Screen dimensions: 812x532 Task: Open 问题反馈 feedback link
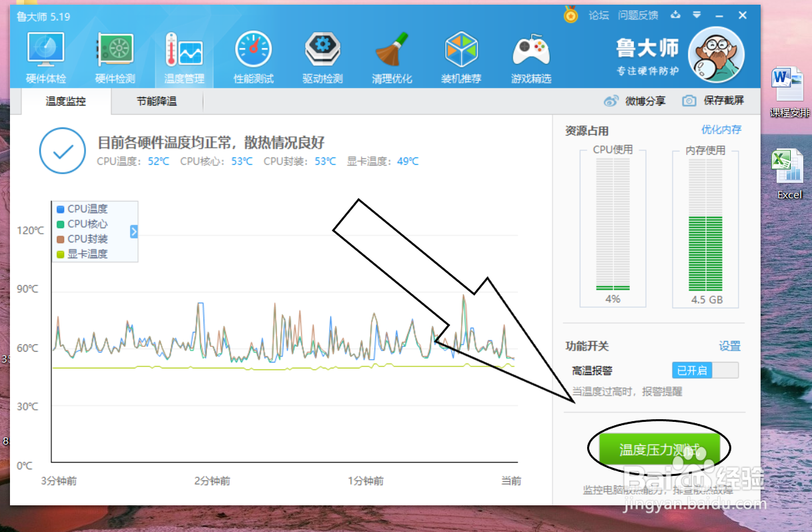pyautogui.click(x=638, y=15)
